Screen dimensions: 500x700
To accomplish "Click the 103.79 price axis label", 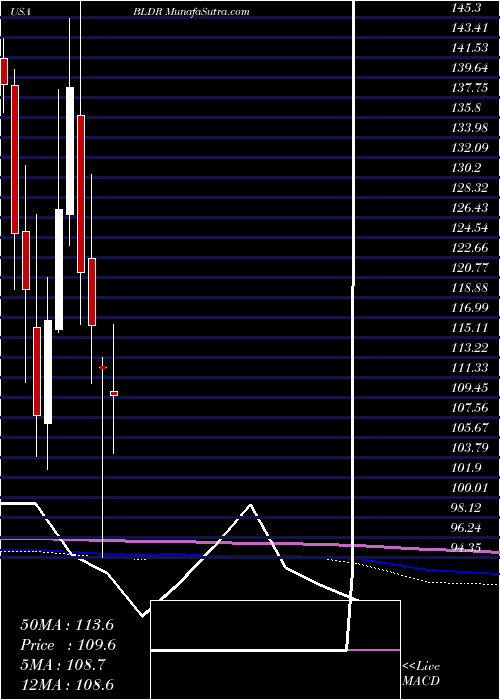I will click(469, 448).
